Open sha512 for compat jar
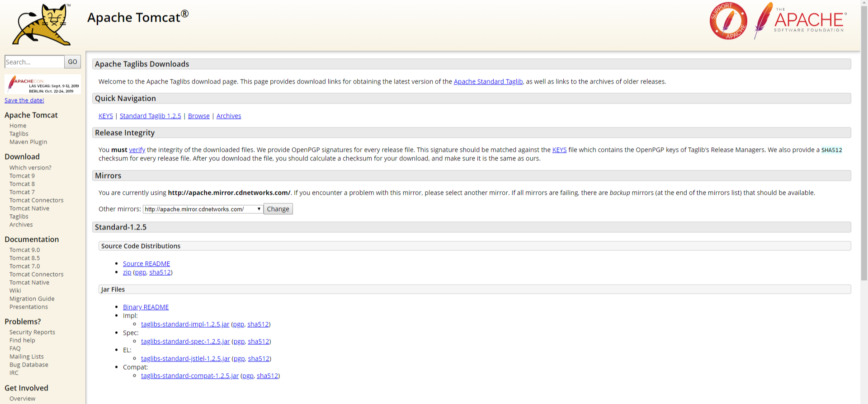Image resolution: width=868 pixels, height=404 pixels. pyautogui.click(x=268, y=376)
